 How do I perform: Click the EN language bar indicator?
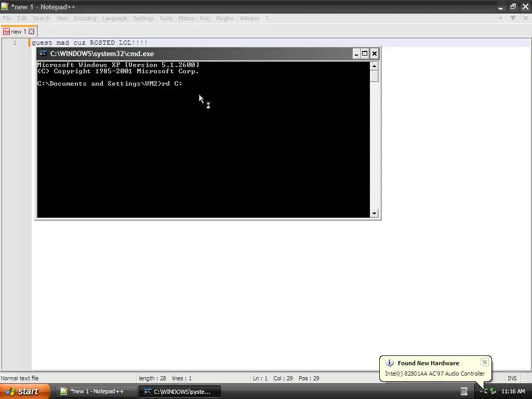pos(464,392)
